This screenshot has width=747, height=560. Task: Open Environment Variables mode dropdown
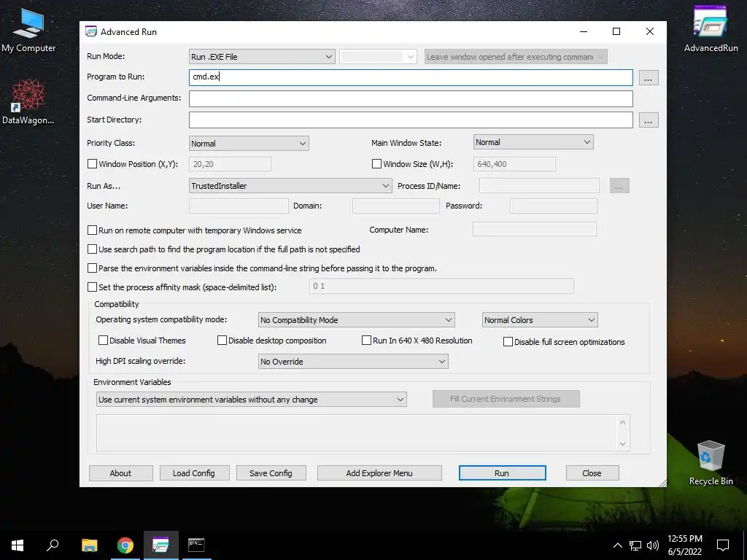(x=252, y=400)
